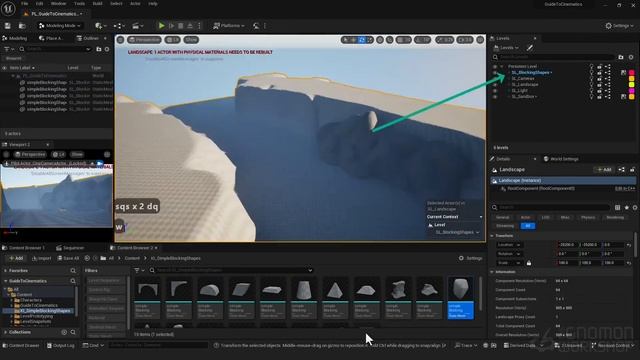
Task: Select the SimpleBlockingShapes folder in the tree
Action: (x=44, y=311)
